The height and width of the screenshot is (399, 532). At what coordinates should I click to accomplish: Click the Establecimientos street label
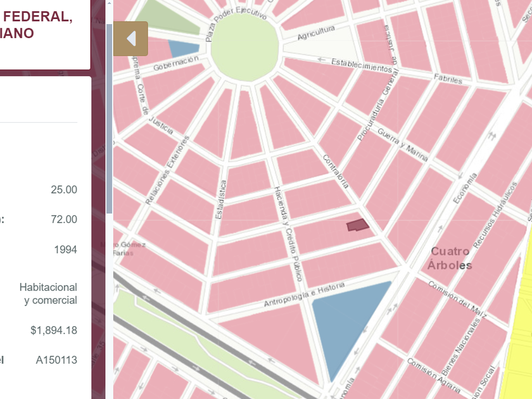(x=362, y=65)
